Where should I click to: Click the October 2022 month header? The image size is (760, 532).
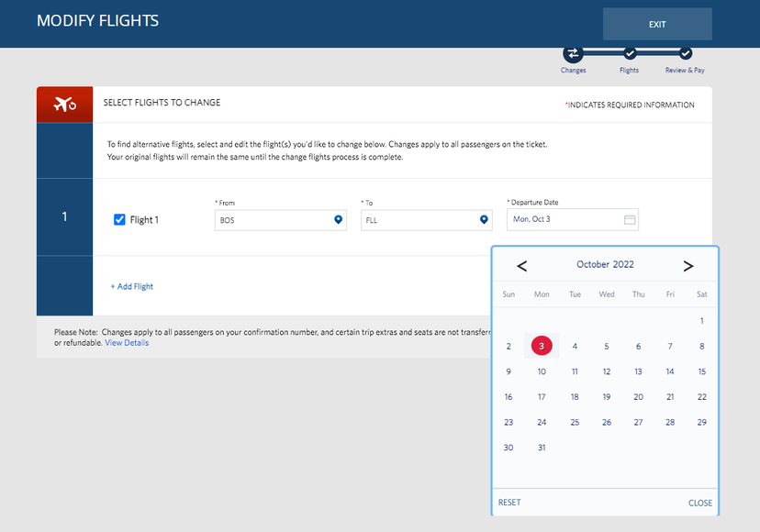[x=605, y=264]
